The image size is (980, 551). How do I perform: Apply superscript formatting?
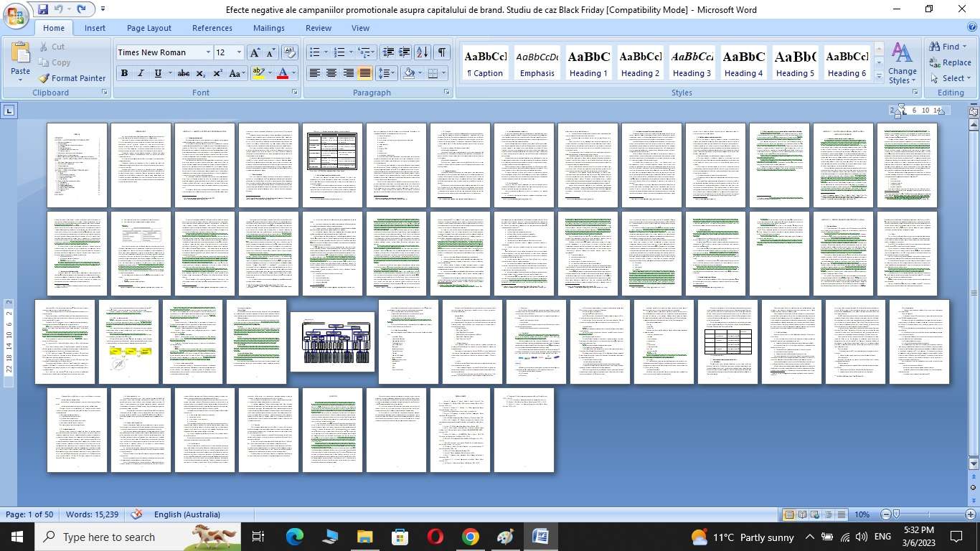pos(217,73)
